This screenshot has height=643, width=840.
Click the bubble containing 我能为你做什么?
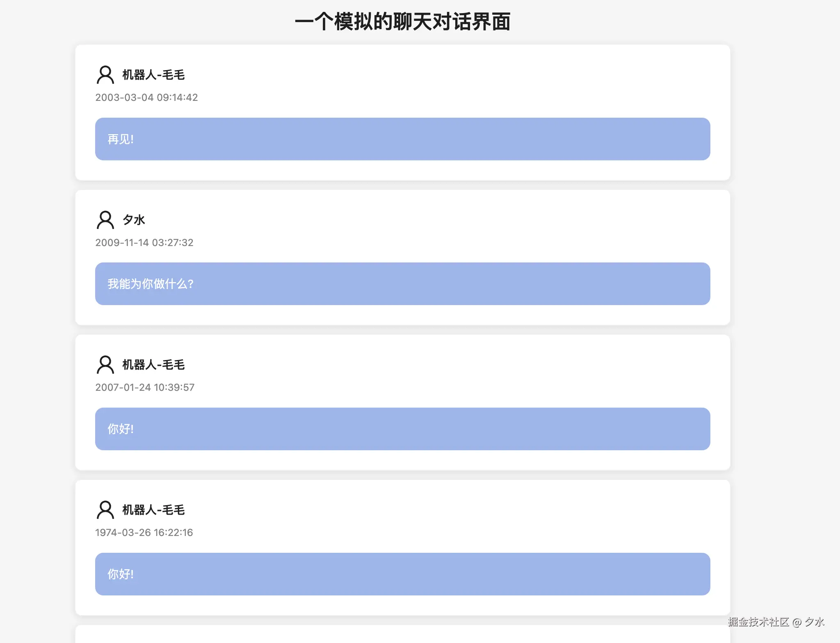[x=402, y=284]
